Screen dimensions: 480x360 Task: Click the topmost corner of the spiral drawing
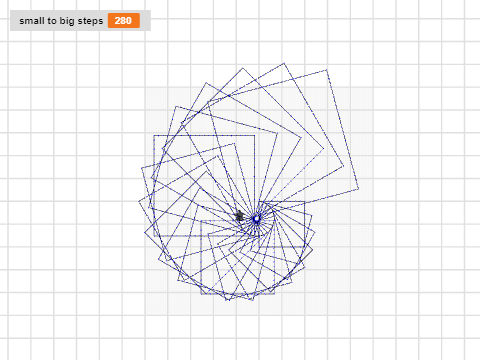(284, 63)
